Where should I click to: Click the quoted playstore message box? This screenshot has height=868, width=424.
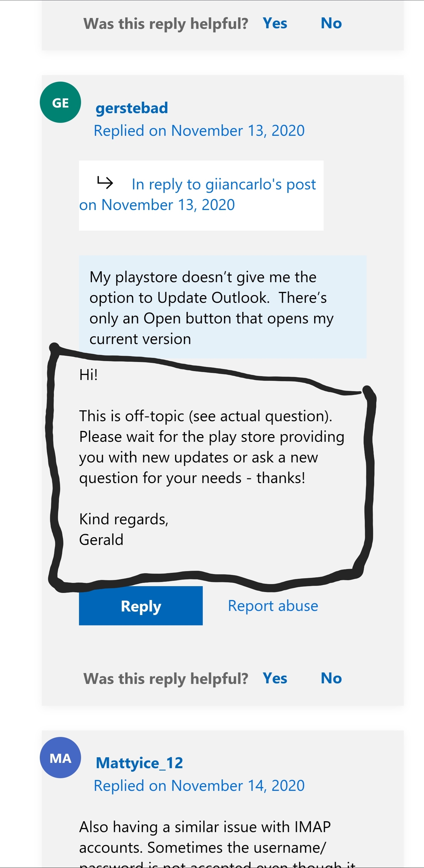coord(222,307)
